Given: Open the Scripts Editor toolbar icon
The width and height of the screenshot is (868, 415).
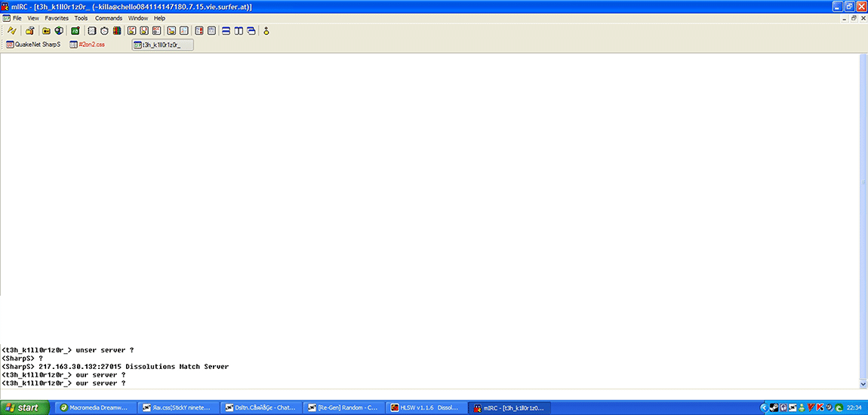Looking at the screenshot, I should 75,31.
